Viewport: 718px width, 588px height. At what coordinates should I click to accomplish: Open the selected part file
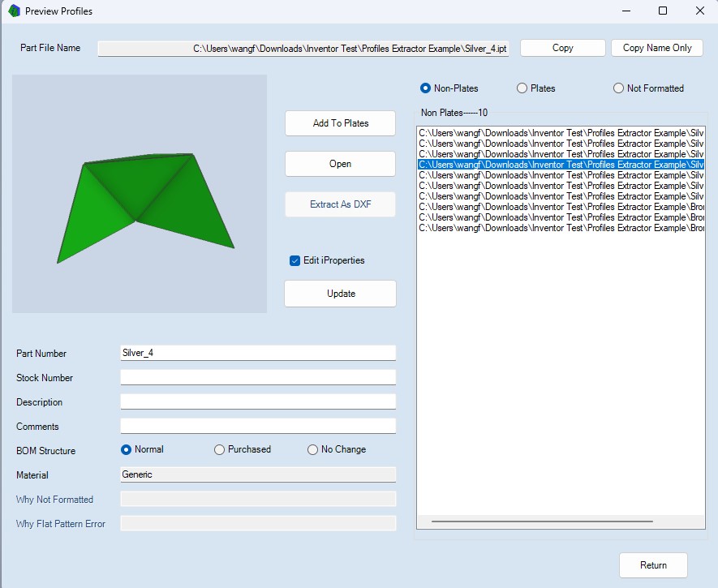340,164
